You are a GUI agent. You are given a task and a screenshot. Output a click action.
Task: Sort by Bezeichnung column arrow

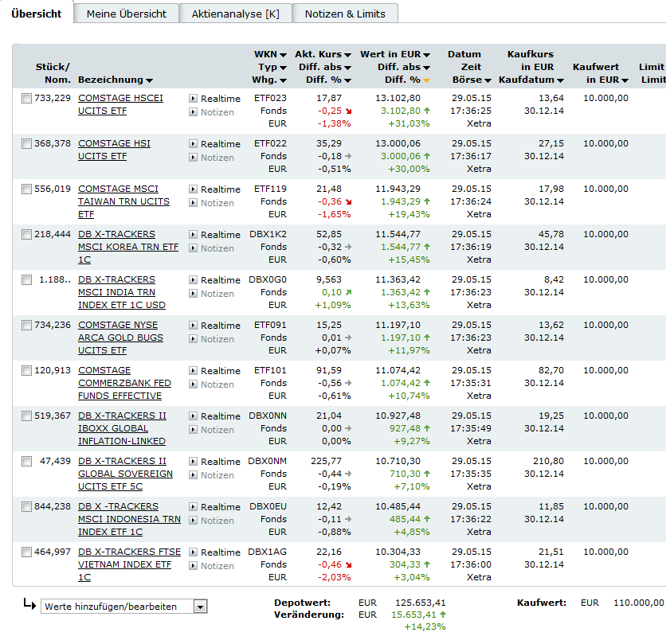click(149, 80)
